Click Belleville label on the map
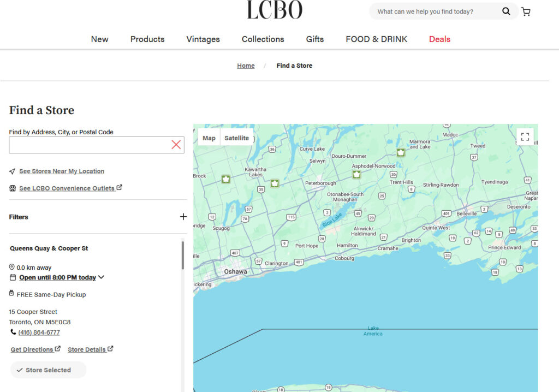The height and width of the screenshot is (392, 559). point(466,213)
